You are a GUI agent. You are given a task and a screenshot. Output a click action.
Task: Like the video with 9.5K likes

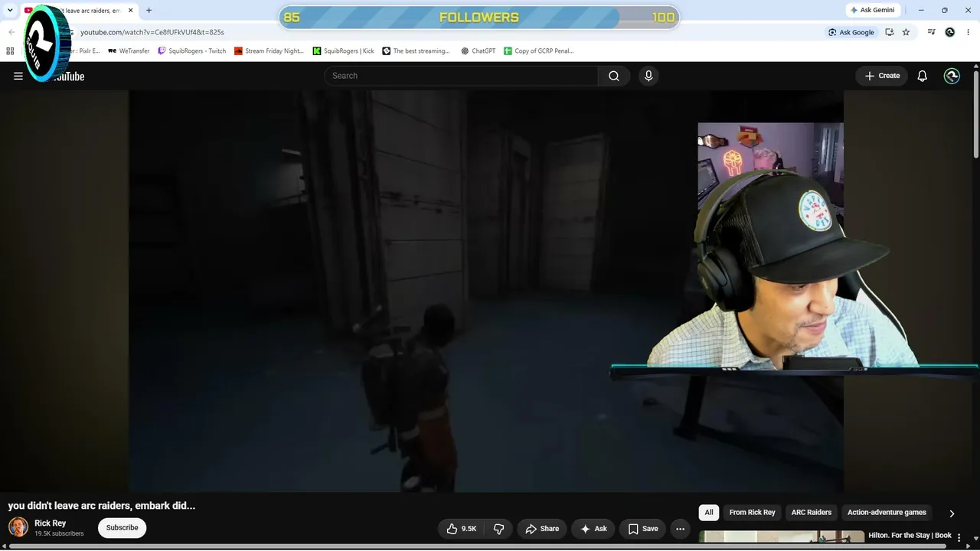pos(462,529)
